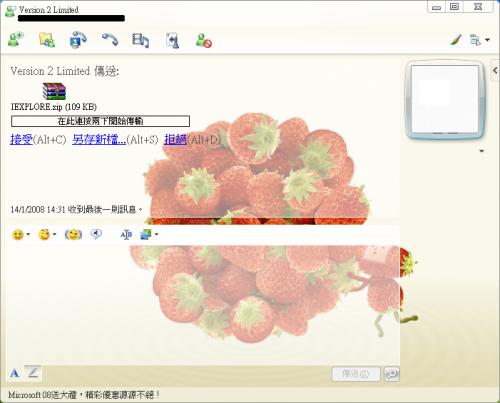Click the voice clip icon
The height and width of the screenshot is (403, 500).
(x=96, y=234)
